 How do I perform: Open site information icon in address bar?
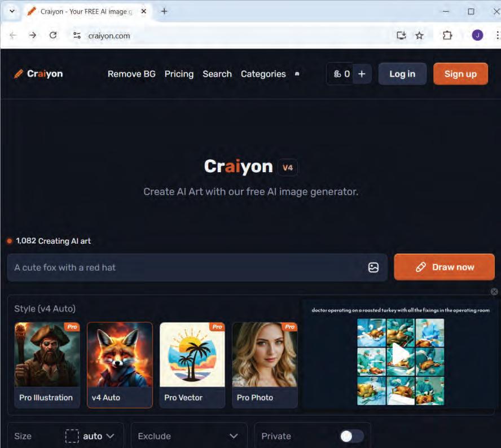pos(77,35)
